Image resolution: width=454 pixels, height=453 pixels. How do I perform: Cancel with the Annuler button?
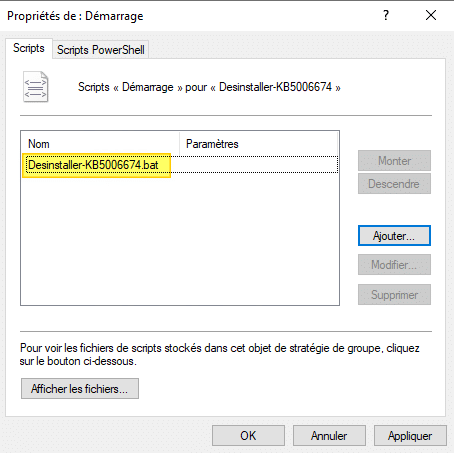329,435
